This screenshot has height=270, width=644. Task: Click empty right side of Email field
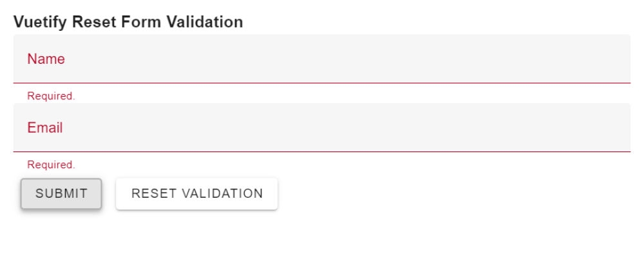pyautogui.click(x=580, y=128)
